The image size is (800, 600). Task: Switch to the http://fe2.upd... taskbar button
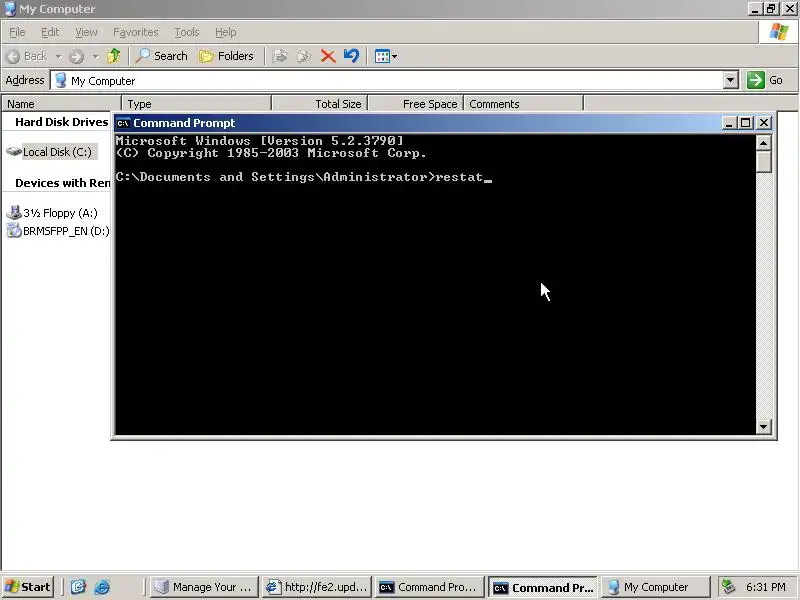(316, 587)
